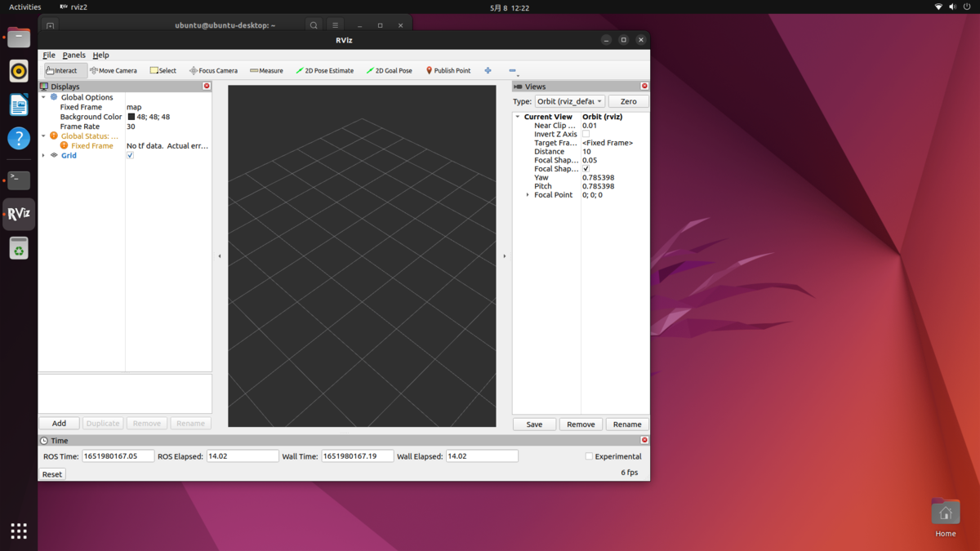Click the Global Options gear icon

click(x=54, y=97)
